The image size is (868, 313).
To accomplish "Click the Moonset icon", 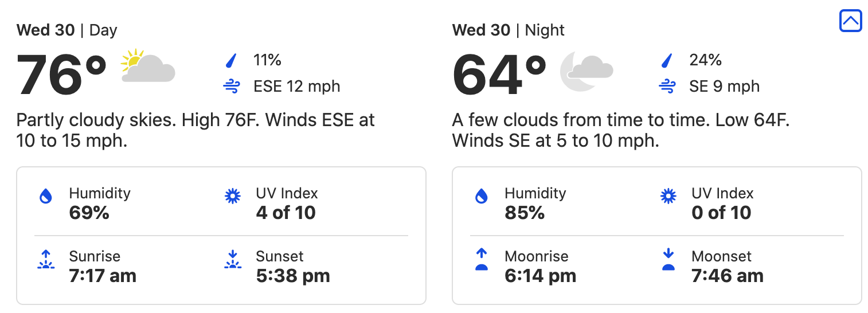I will [x=668, y=260].
